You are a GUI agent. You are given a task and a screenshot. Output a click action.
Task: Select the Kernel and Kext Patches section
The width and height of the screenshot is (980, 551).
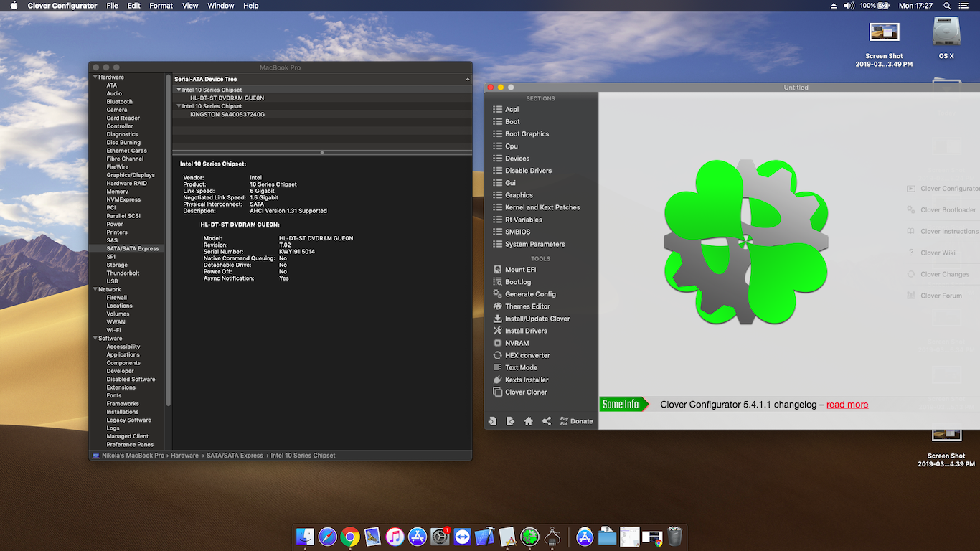(542, 207)
